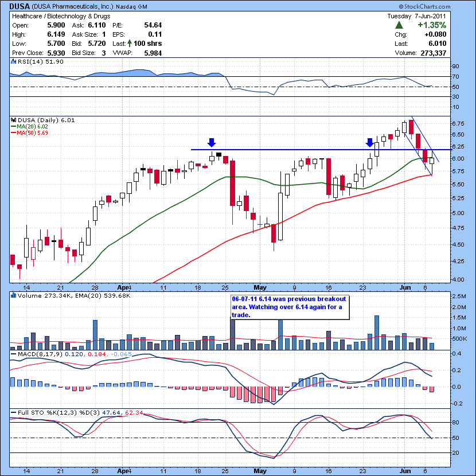Screen dimensions: 476x476
Task: Click the Prev Close value 5.930
Action: click(56, 53)
